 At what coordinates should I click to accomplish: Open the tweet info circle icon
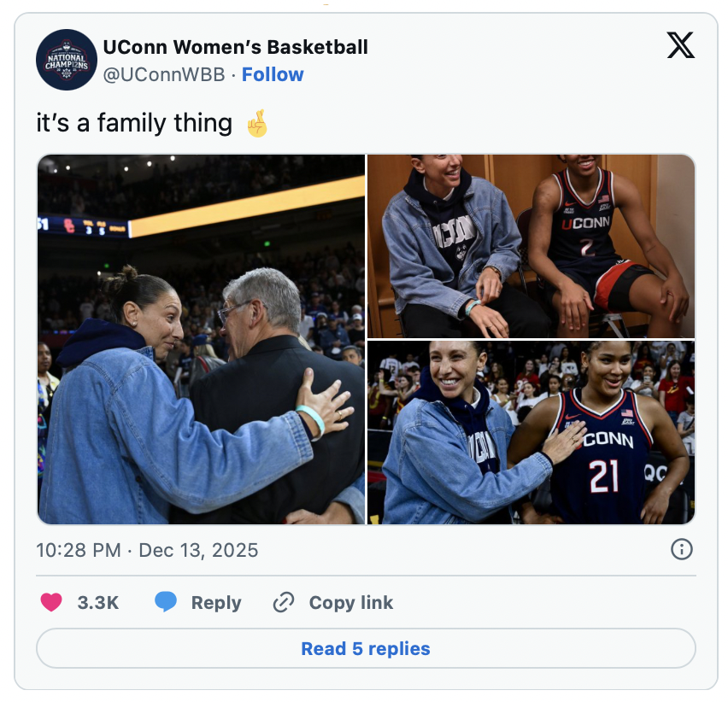coord(681,549)
